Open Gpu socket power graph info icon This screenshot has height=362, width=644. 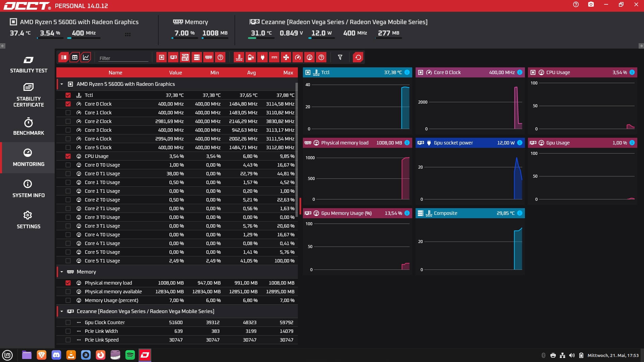pos(520,143)
